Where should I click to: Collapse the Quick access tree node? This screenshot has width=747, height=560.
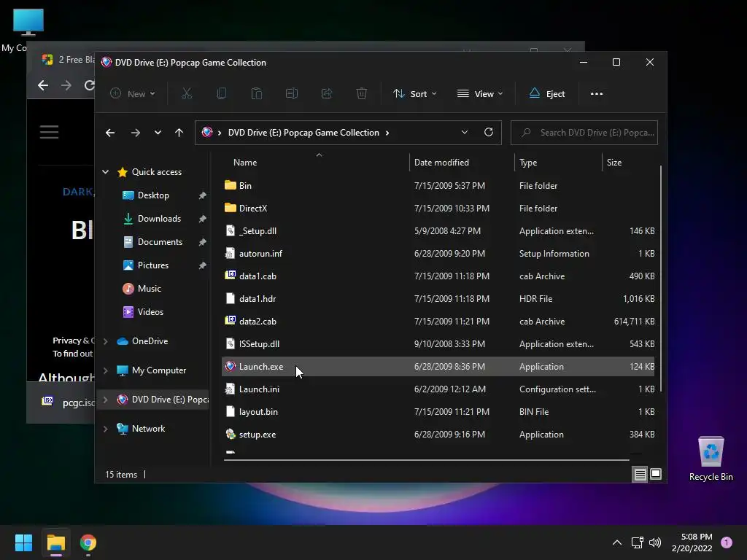(105, 172)
